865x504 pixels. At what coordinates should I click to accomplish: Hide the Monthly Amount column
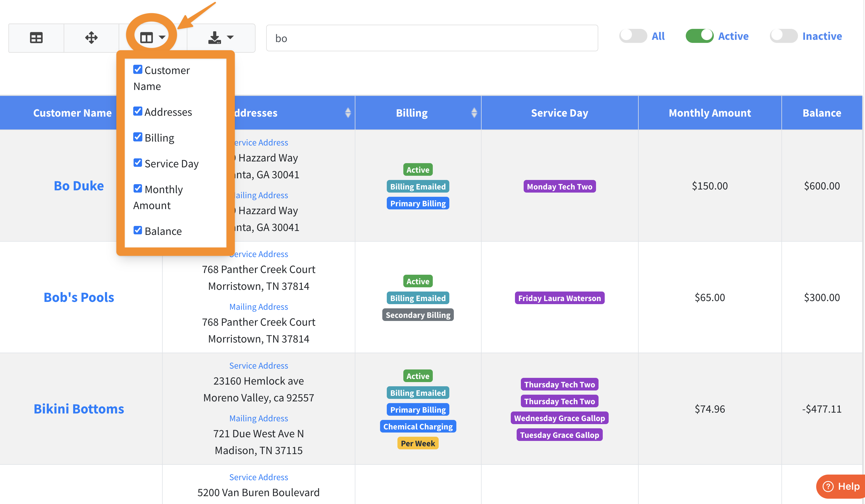(x=138, y=189)
